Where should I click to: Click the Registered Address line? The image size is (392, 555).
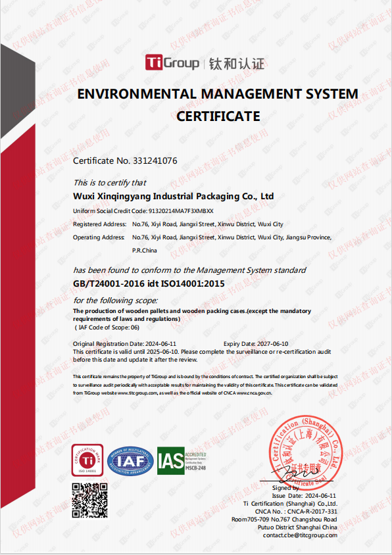pos(178,224)
